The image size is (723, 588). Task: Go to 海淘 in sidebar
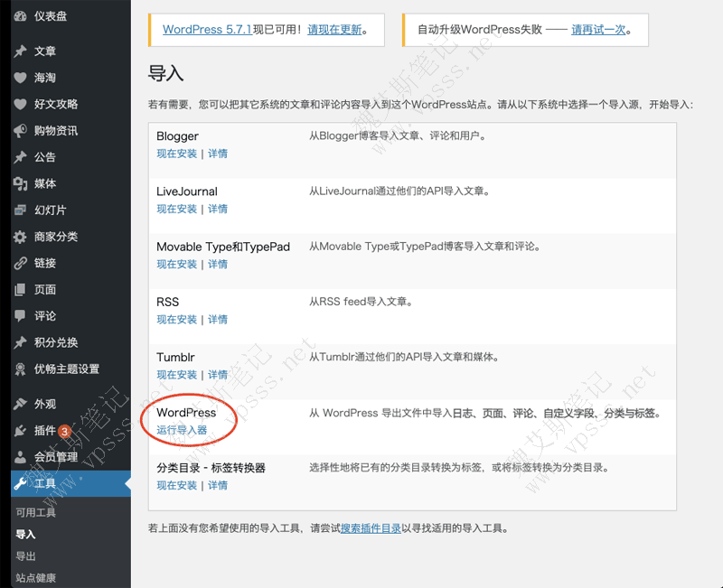[x=45, y=78]
